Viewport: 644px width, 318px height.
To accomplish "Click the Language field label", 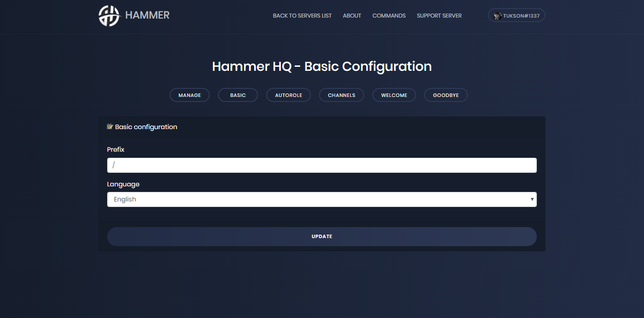I will (x=123, y=184).
